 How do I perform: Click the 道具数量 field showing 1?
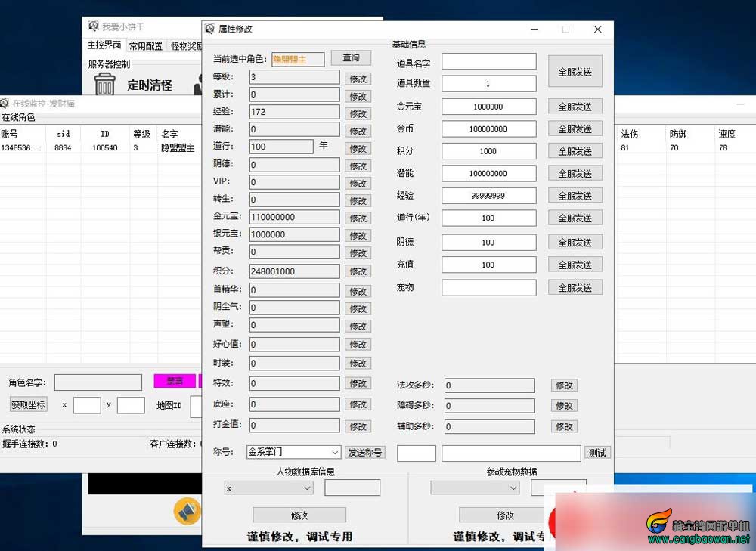pyautogui.click(x=489, y=83)
